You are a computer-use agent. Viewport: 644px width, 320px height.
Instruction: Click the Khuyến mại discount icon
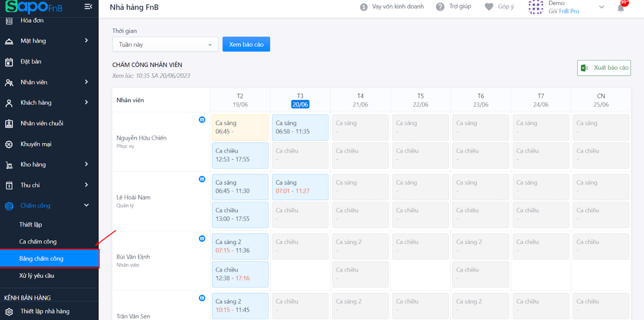tap(9, 144)
